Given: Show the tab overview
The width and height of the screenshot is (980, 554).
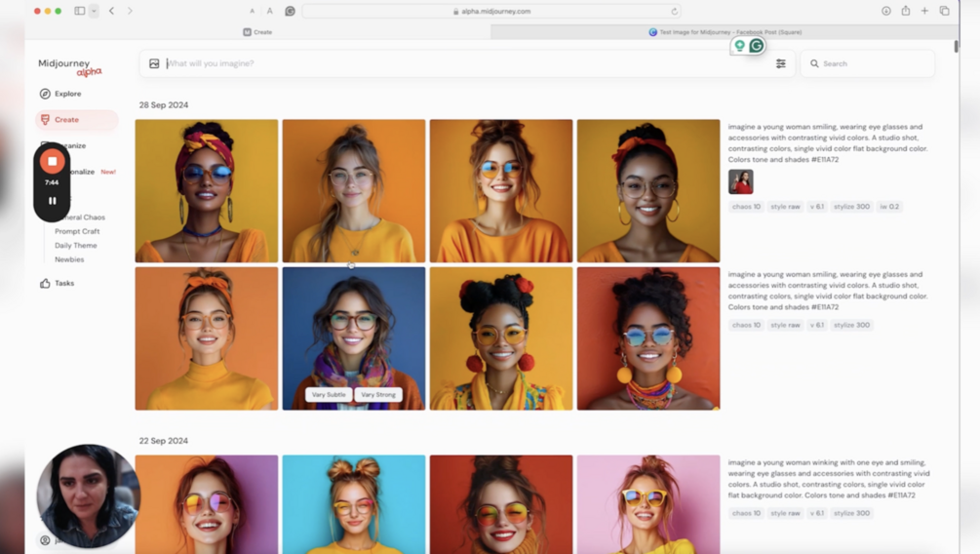Looking at the screenshot, I should 944,11.
